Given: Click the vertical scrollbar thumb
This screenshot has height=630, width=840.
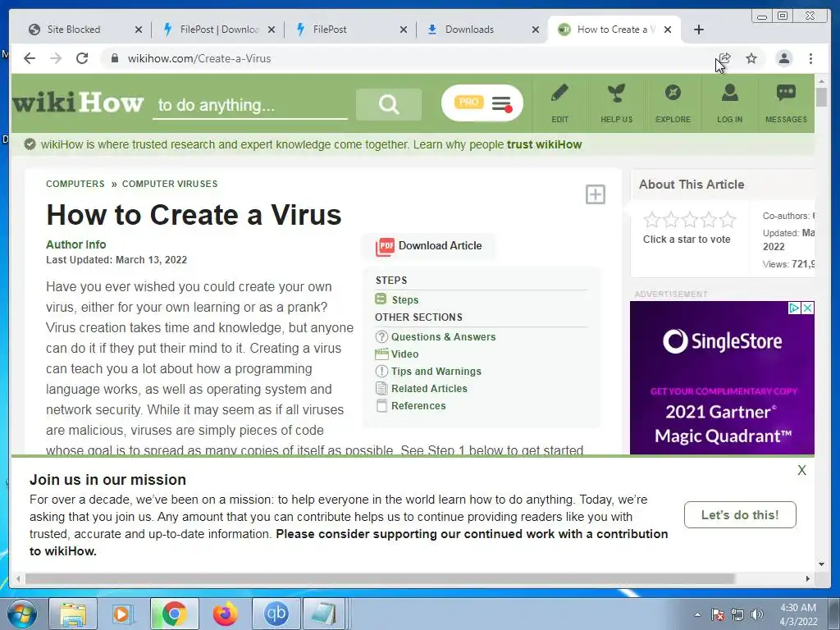Looking at the screenshot, I should [x=821, y=98].
